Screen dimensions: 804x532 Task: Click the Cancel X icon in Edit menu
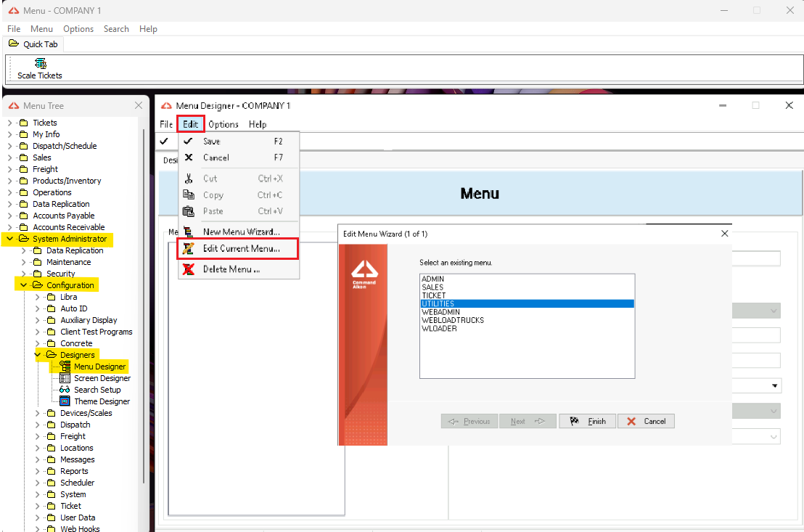tap(188, 157)
